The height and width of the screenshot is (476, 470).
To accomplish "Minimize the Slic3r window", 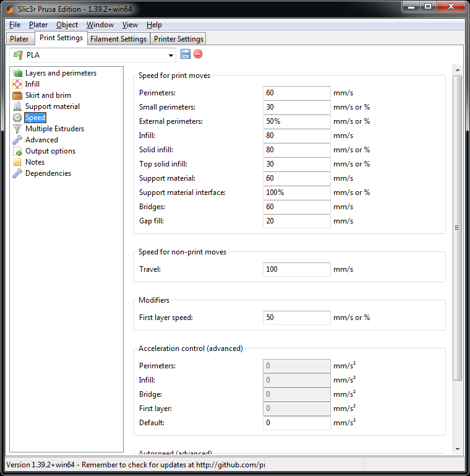I will (411, 6).
